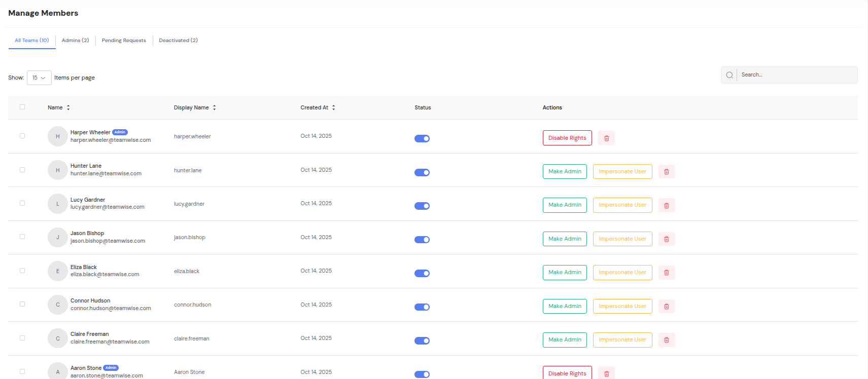This screenshot has height=379, width=868.
Task: Click Harper Wheeler's avatar icon
Action: click(x=58, y=136)
